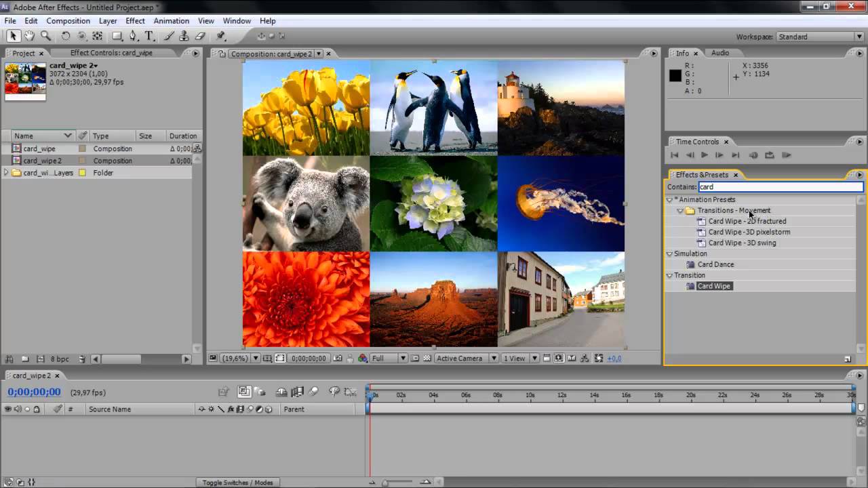The image size is (868, 488).
Task: Select the Pan Behind tool
Action: point(98,36)
